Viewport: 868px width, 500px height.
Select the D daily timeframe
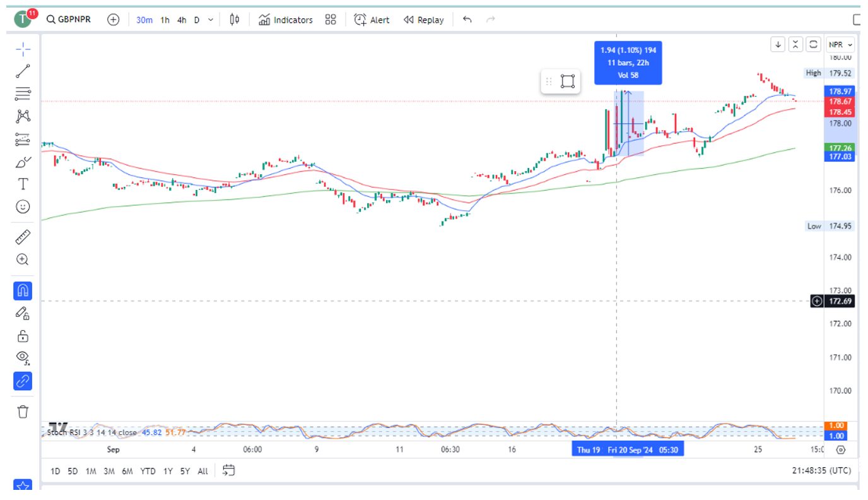(197, 20)
